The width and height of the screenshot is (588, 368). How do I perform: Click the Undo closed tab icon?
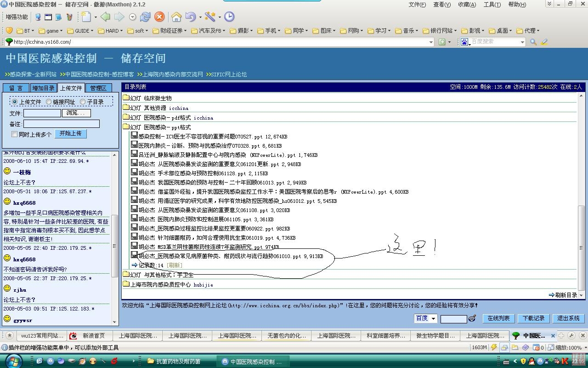tap(191, 17)
